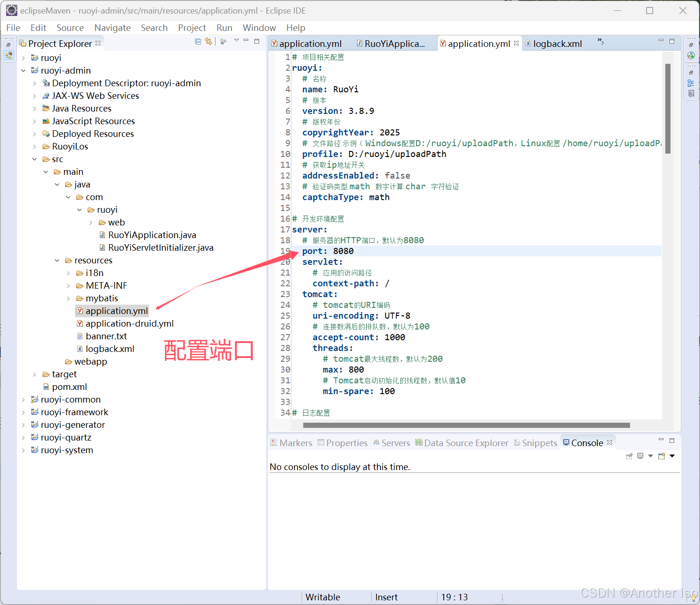
Task: Pin the console view
Action: click(x=629, y=456)
